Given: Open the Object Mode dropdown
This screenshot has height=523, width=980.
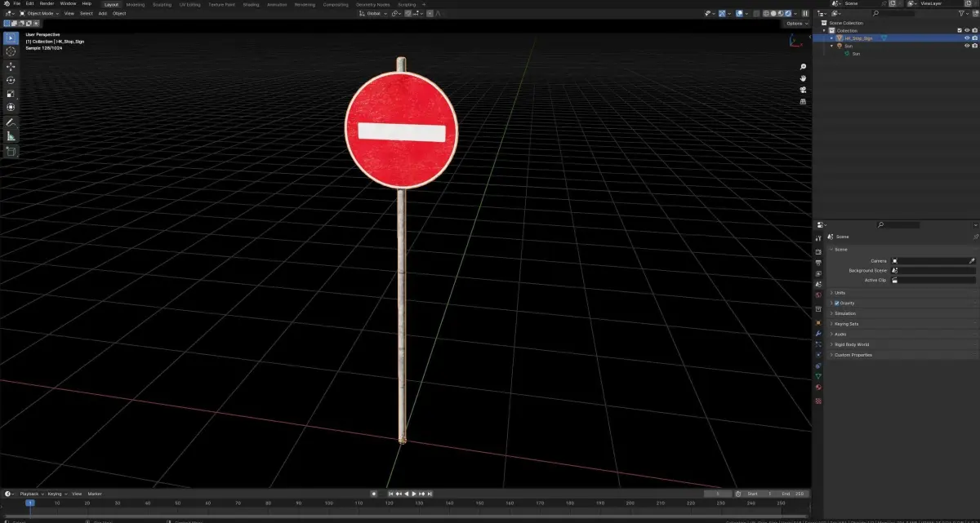Looking at the screenshot, I should tap(39, 13).
